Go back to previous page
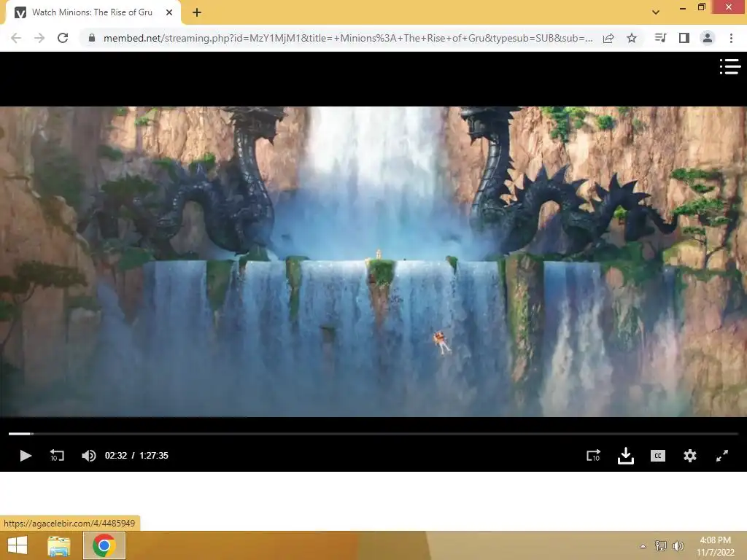The height and width of the screenshot is (560, 747). coord(16,38)
